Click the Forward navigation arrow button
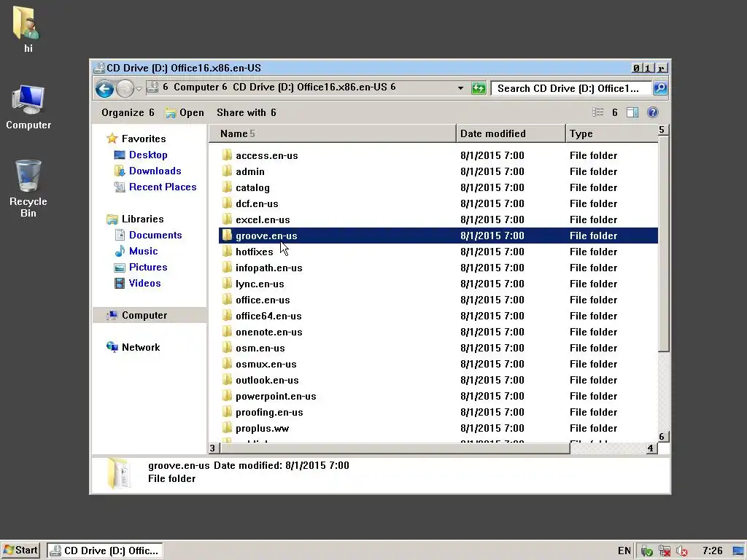747x560 pixels. [x=125, y=88]
